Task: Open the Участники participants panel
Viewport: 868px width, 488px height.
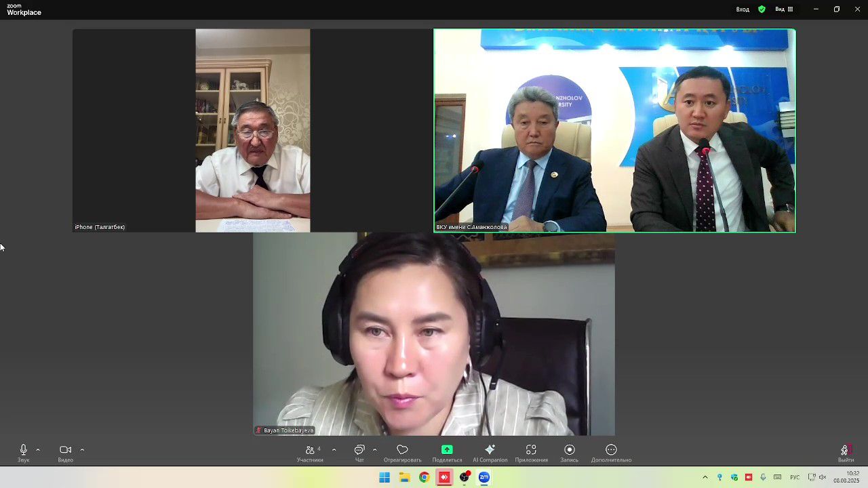Action: point(310,453)
